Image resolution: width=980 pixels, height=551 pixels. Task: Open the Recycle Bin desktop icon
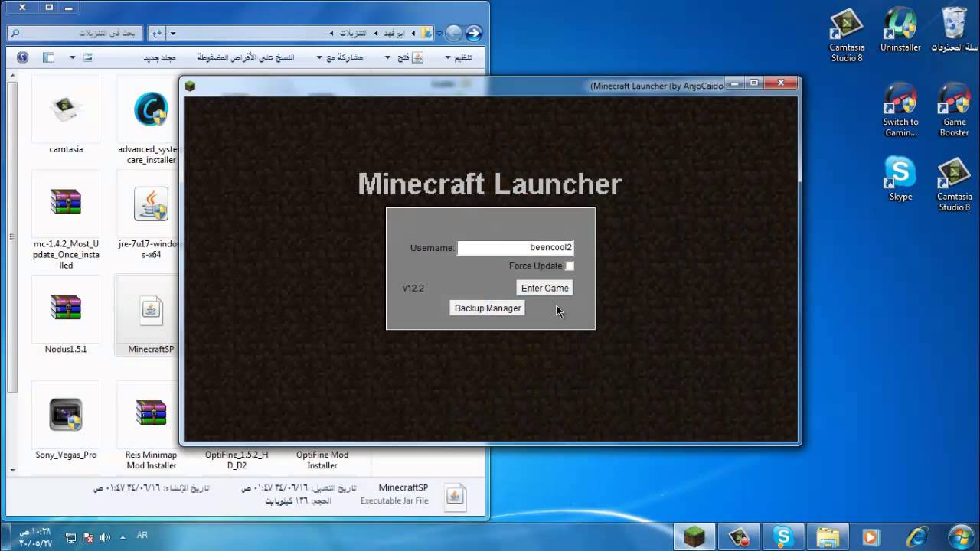[x=954, y=31]
